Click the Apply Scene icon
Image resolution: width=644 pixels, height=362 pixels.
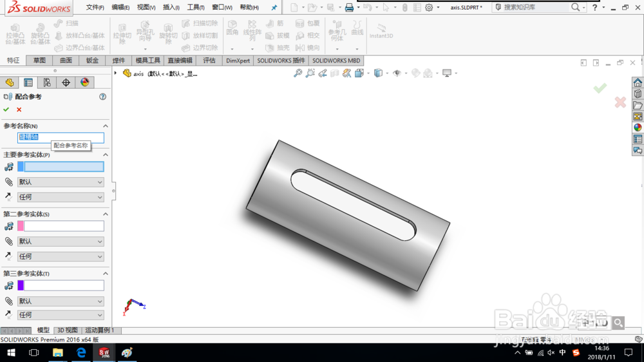(x=428, y=73)
